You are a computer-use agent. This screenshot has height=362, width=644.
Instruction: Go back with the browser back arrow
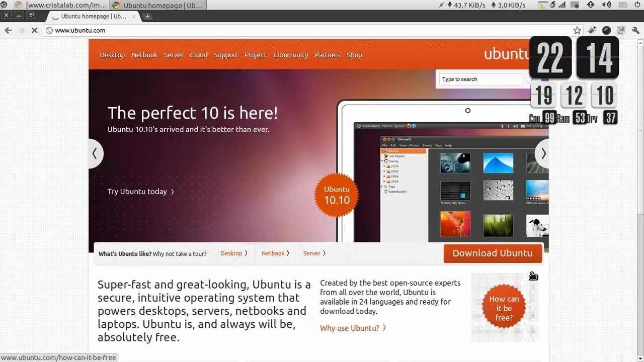pos(8,30)
